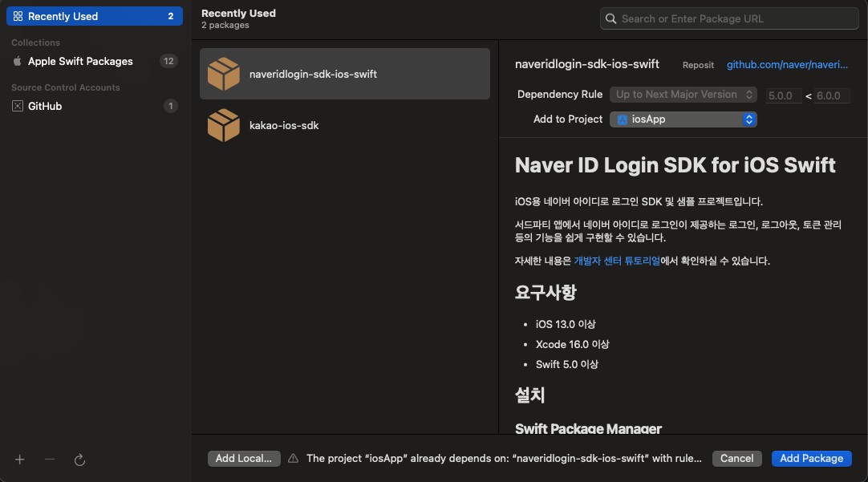This screenshot has height=482, width=868.
Task: Refresh package collections with reload icon
Action: 79,460
